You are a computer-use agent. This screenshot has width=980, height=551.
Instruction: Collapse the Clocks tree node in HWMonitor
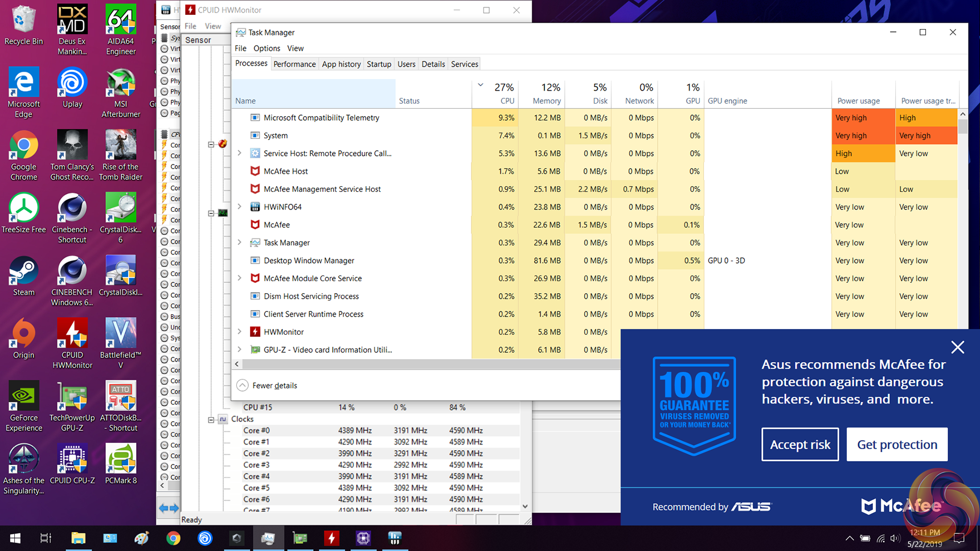211,420
